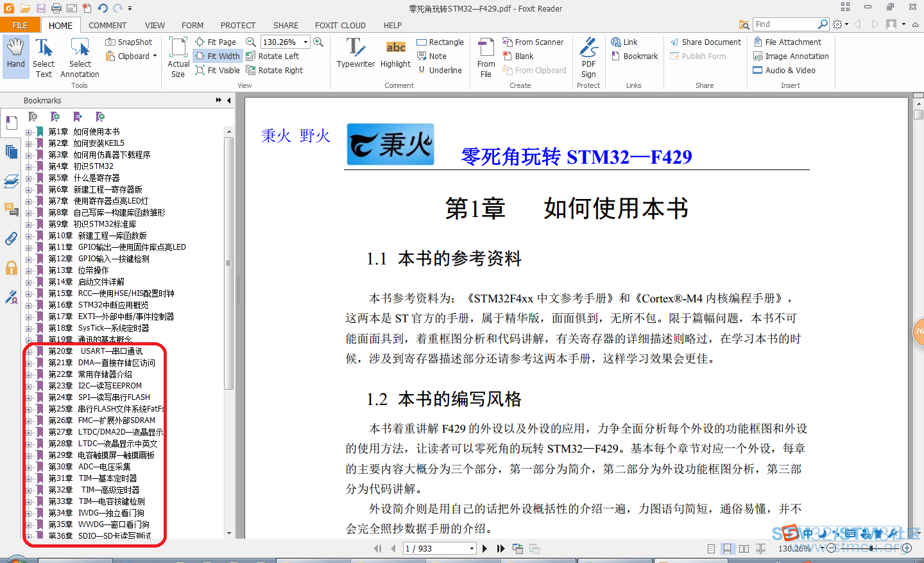Image resolution: width=924 pixels, height=563 pixels.
Task: Rotate the page left
Action: click(273, 56)
